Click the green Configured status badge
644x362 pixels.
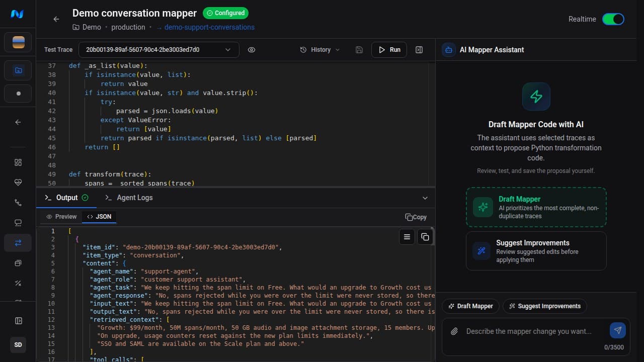(225, 13)
